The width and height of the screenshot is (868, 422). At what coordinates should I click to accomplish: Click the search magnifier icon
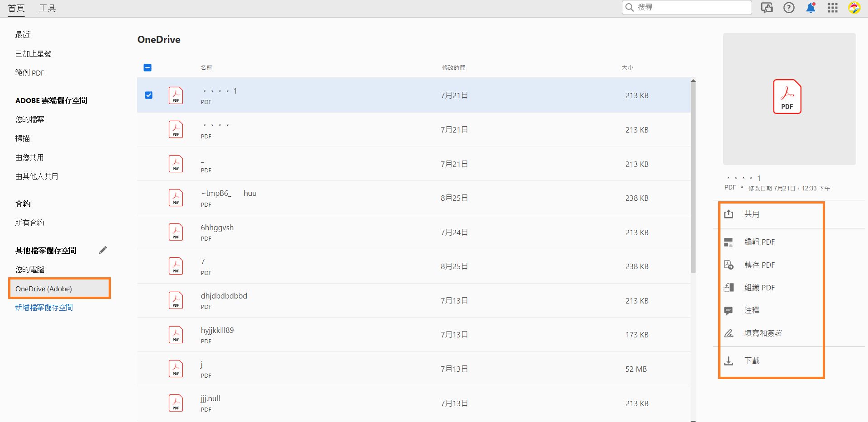point(630,7)
